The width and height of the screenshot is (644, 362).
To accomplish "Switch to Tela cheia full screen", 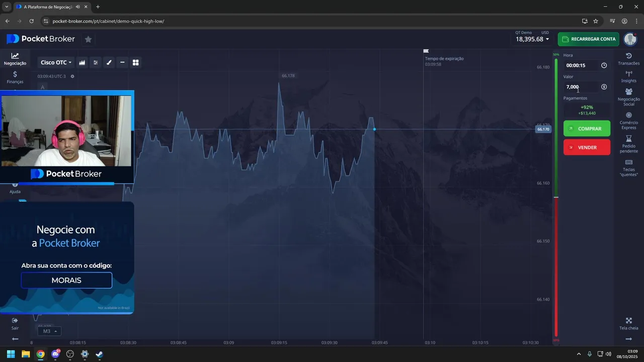I will coord(628,324).
